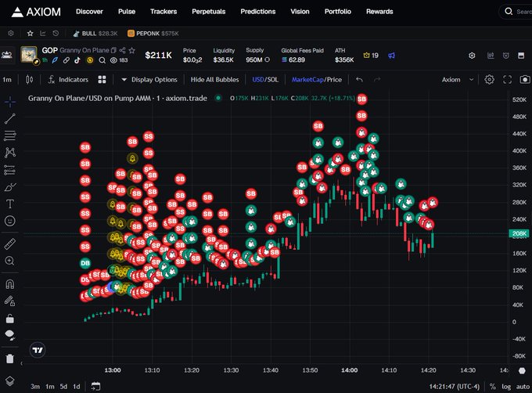Click the blue megaphone icon

(391, 56)
